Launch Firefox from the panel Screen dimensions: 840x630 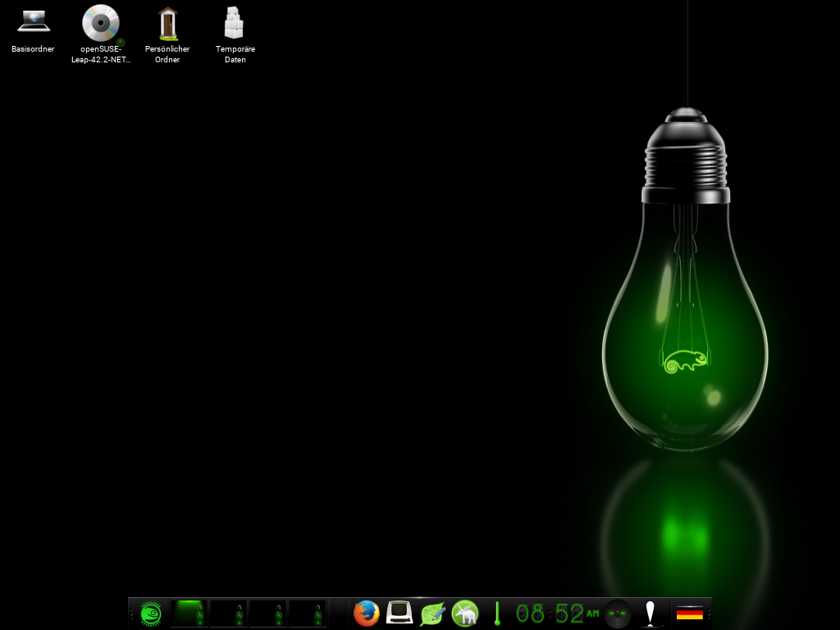pyautogui.click(x=366, y=614)
